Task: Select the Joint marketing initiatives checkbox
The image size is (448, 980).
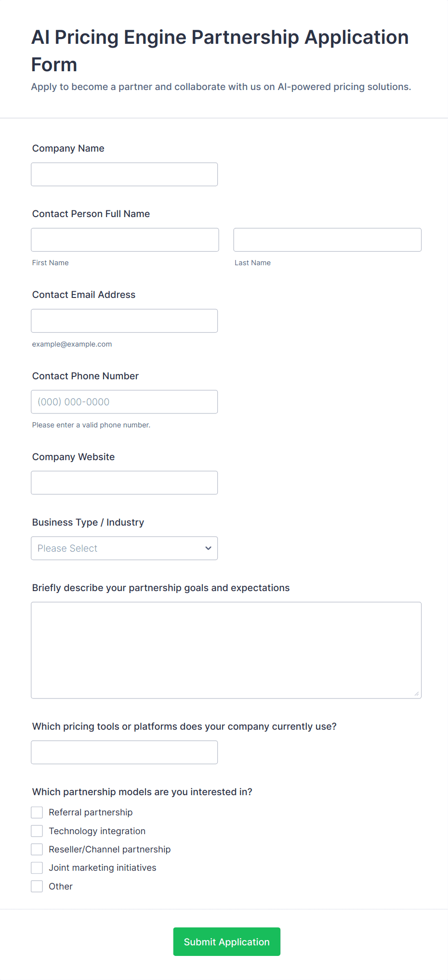Action: [x=37, y=868]
